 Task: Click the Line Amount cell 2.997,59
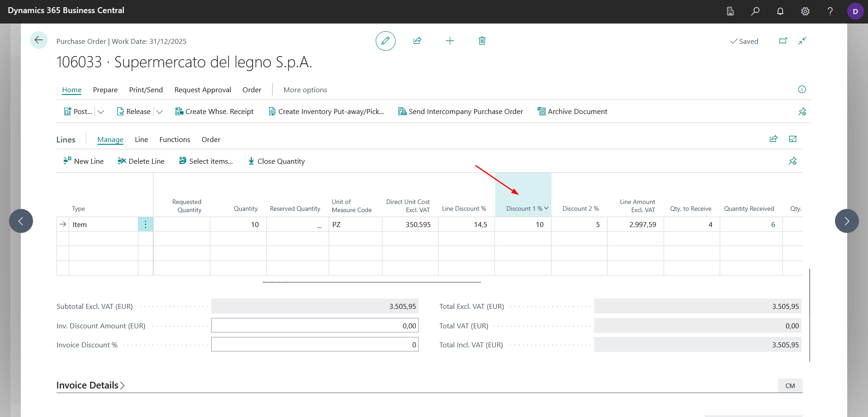pyautogui.click(x=636, y=225)
